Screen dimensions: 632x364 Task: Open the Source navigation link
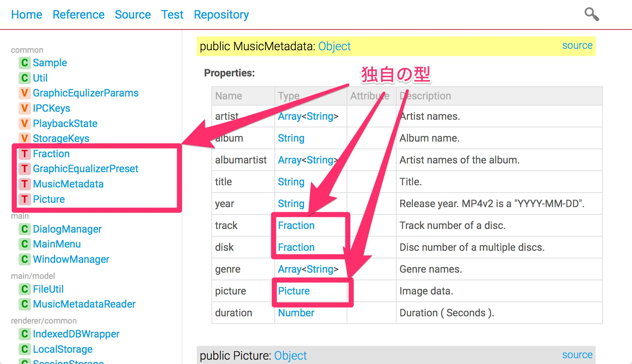click(133, 15)
